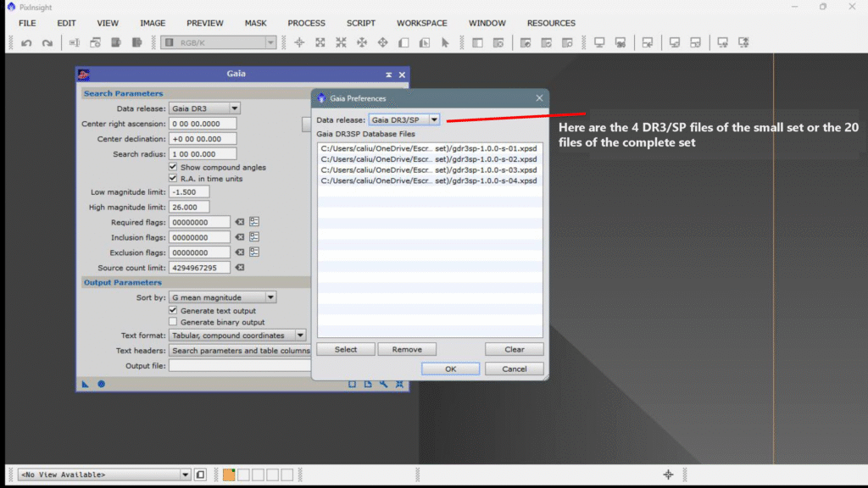Open the PROCESS menu
Screen dimensions: 868x488
tap(306, 23)
